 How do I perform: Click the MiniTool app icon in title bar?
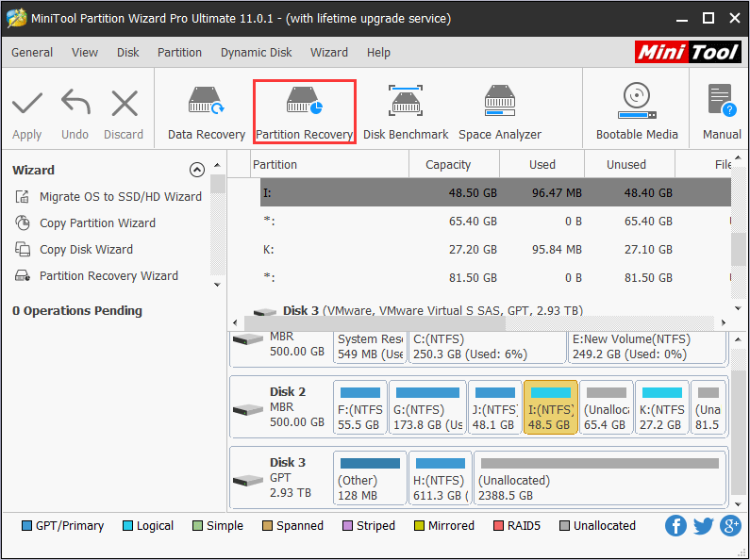pos(16,18)
